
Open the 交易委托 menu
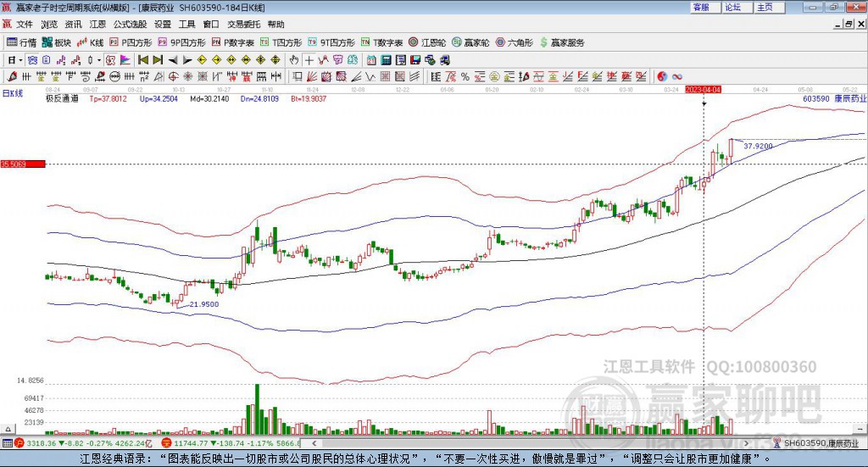[x=243, y=25]
